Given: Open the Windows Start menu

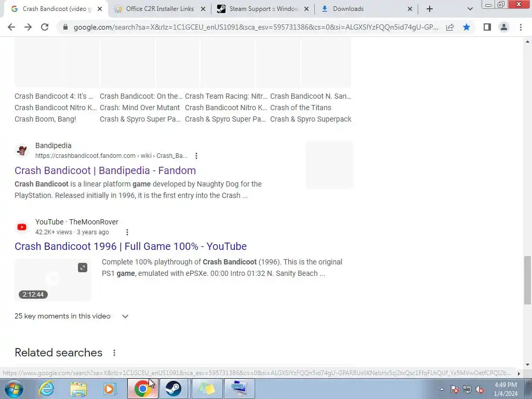Looking at the screenshot, I should click(x=14, y=389).
